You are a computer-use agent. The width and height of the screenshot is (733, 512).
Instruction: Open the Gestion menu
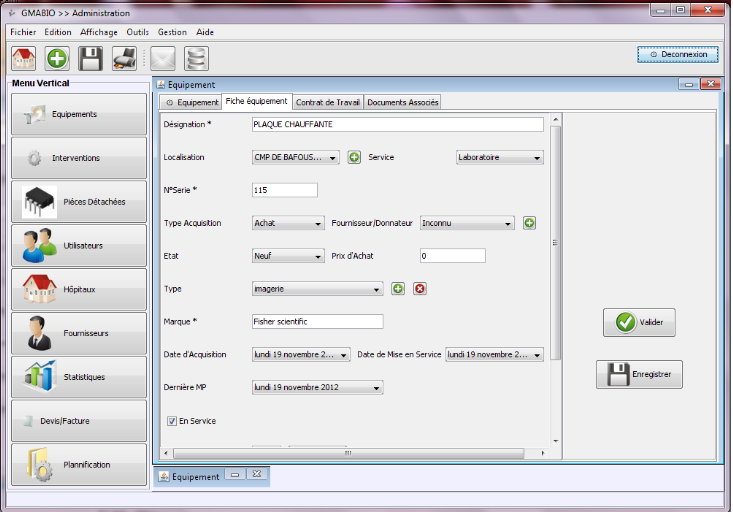pos(172,32)
